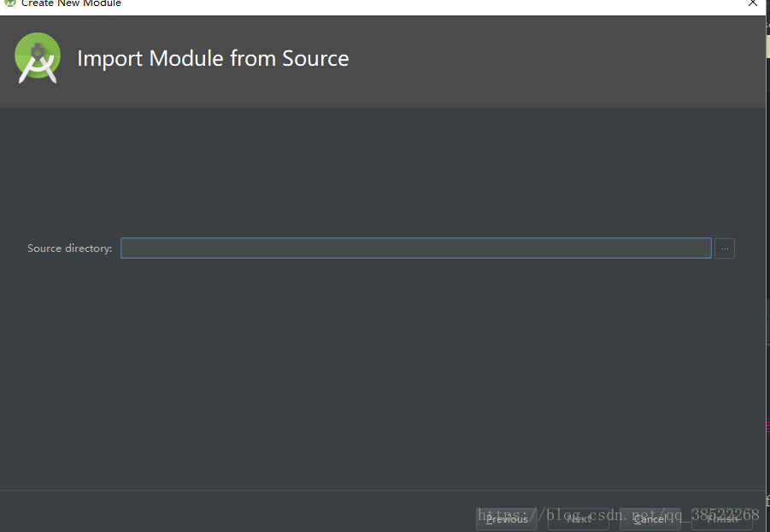The width and height of the screenshot is (770, 532).
Task: Click the gray header banner beside the heading
Action: point(555,60)
